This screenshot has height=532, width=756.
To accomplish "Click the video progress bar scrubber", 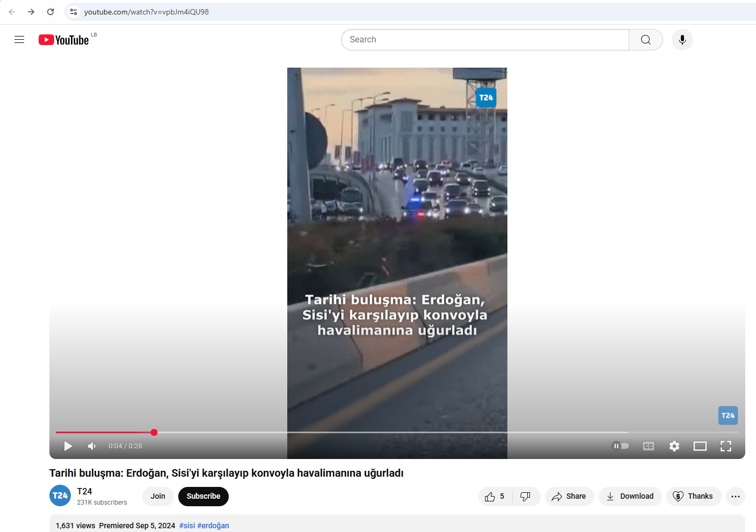I will 154,432.
